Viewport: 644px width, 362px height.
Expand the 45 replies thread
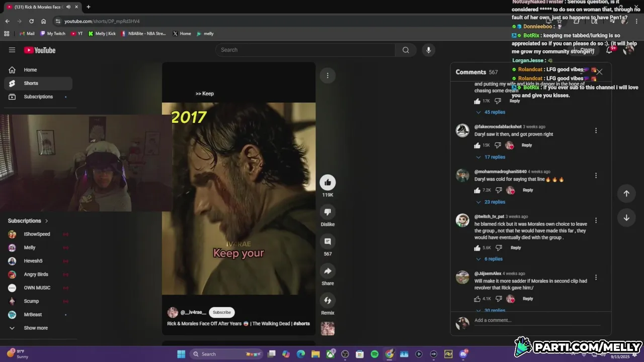pyautogui.click(x=491, y=112)
